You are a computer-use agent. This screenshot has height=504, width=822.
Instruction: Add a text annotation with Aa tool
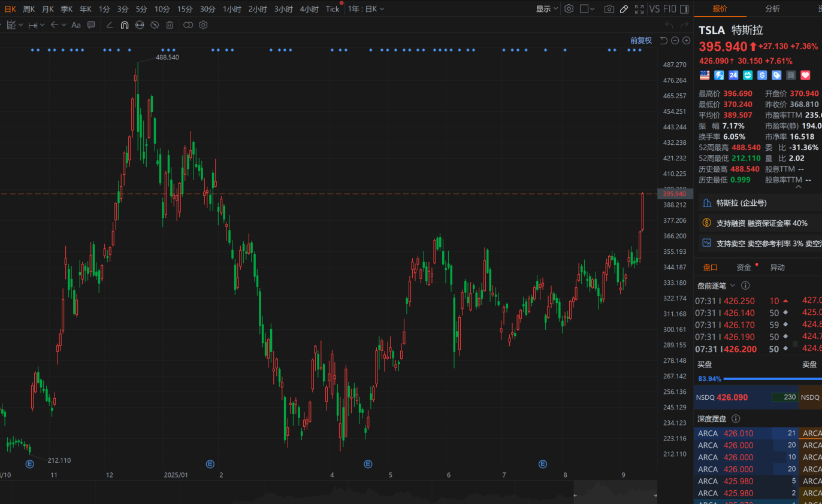(76, 25)
